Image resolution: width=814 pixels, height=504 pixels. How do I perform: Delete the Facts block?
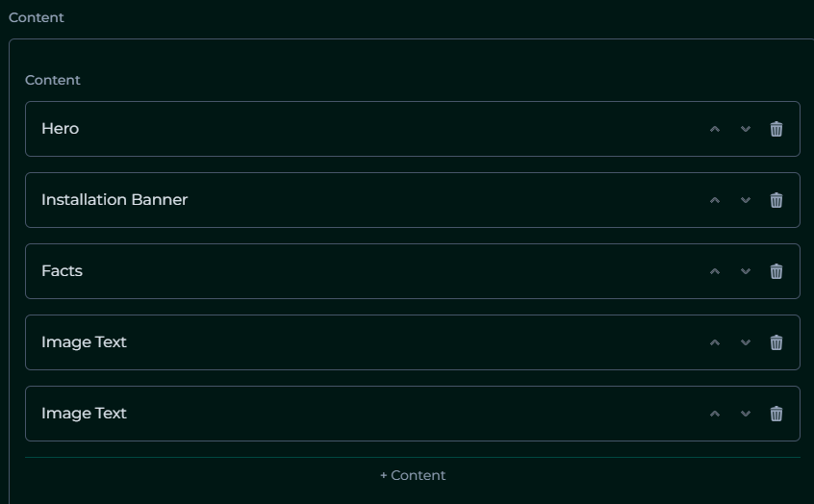(x=776, y=271)
